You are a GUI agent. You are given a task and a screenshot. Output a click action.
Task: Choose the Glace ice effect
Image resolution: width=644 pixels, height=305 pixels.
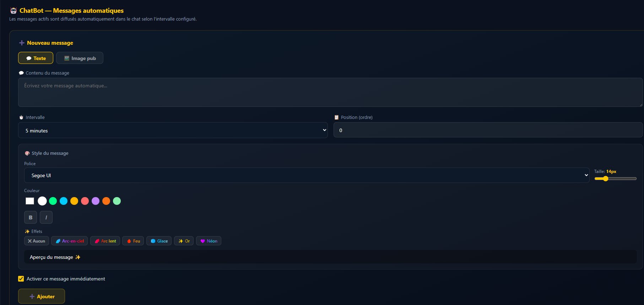[x=159, y=241]
